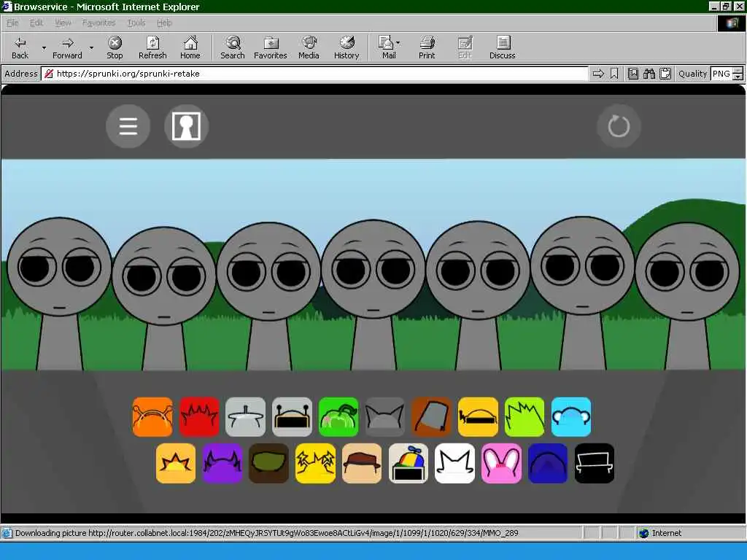Print the current page
This screenshot has width=747, height=560.
427,47
